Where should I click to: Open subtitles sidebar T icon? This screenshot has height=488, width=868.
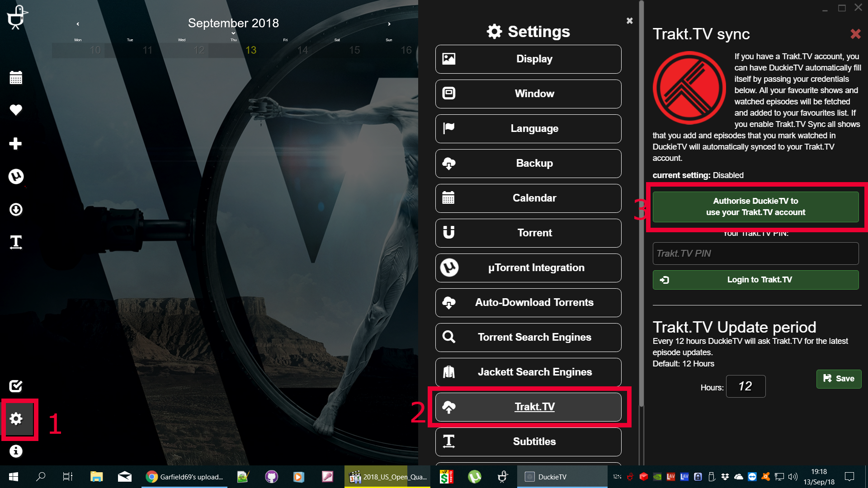point(16,242)
